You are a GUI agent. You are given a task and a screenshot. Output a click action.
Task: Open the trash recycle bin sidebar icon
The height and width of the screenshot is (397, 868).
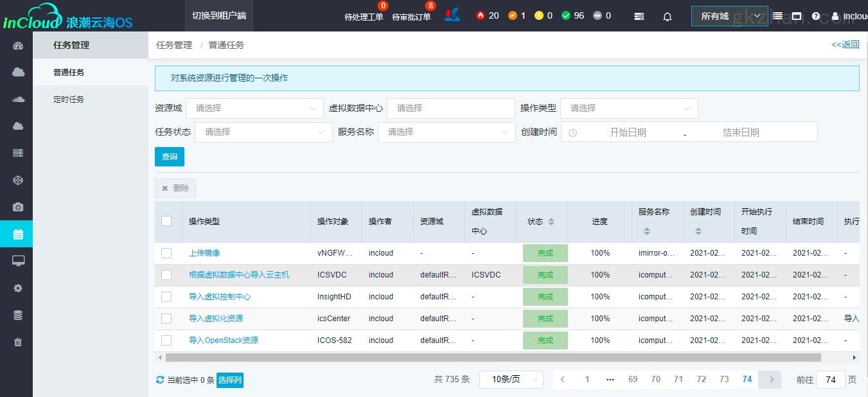18,342
